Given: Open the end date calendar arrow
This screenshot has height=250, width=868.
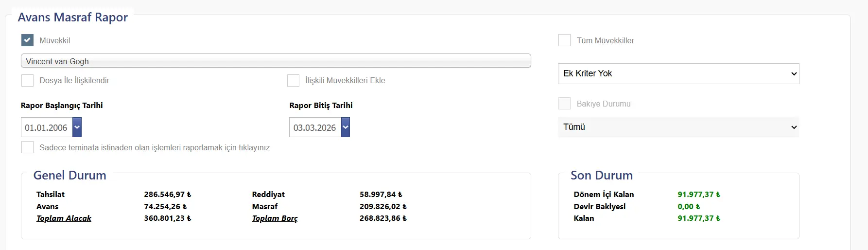Looking at the screenshot, I should (x=346, y=127).
